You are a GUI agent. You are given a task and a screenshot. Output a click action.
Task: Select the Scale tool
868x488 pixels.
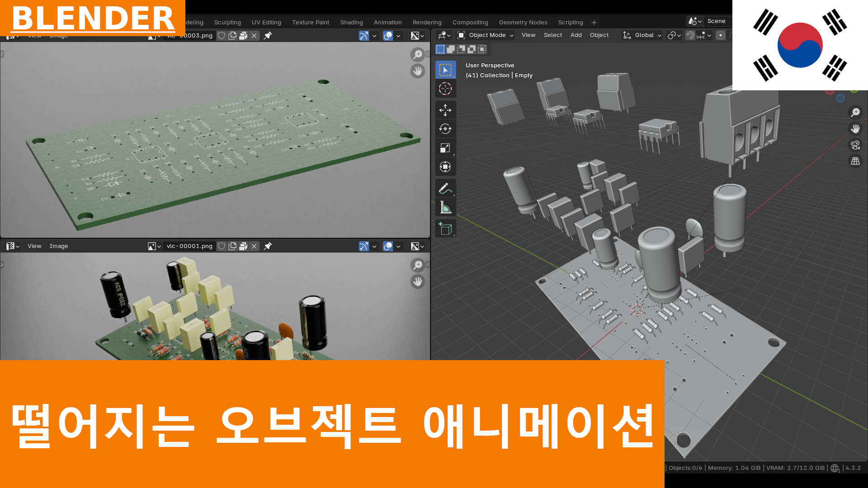click(445, 148)
